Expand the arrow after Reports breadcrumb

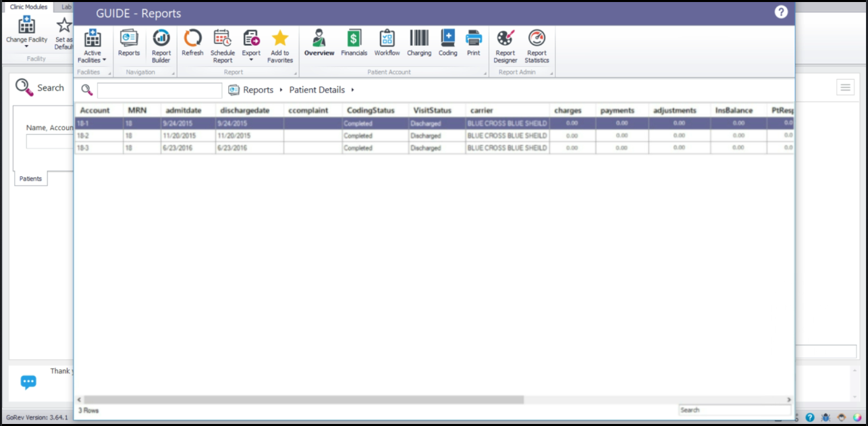click(x=281, y=90)
